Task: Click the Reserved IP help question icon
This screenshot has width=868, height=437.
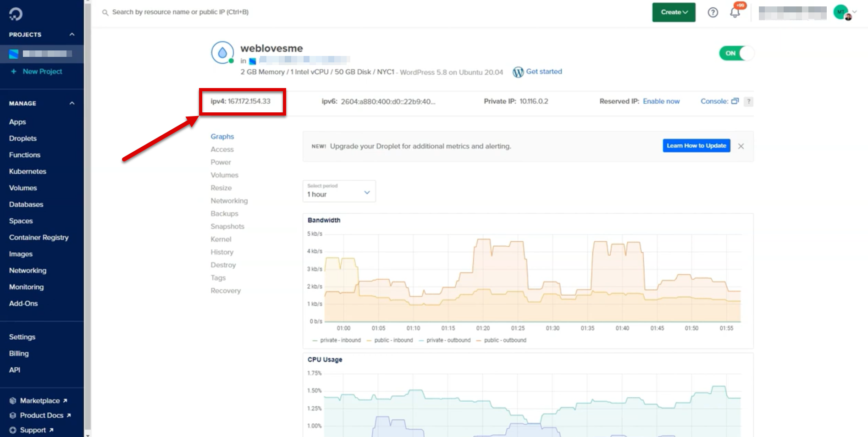Action: point(748,102)
